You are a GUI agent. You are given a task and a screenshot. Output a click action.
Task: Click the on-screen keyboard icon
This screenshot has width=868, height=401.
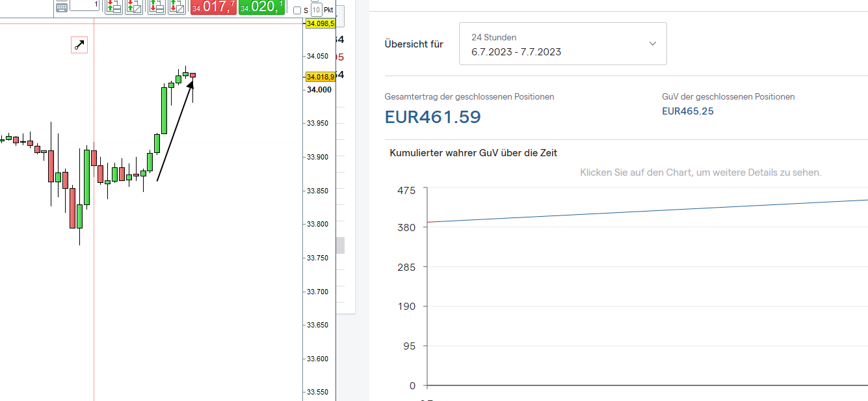61,7
